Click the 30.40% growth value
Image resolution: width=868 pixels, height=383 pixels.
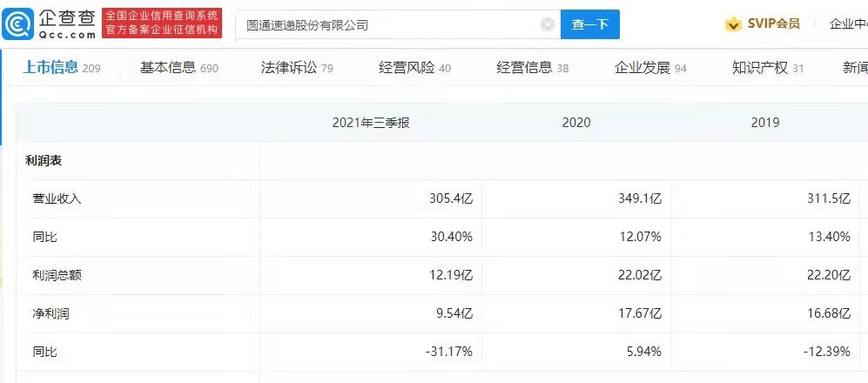[452, 238]
